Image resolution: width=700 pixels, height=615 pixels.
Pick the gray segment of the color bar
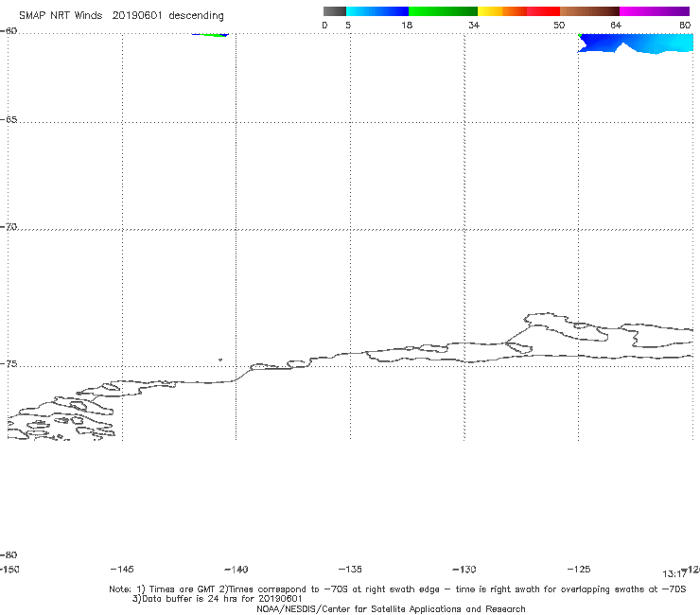click(x=335, y=11)
